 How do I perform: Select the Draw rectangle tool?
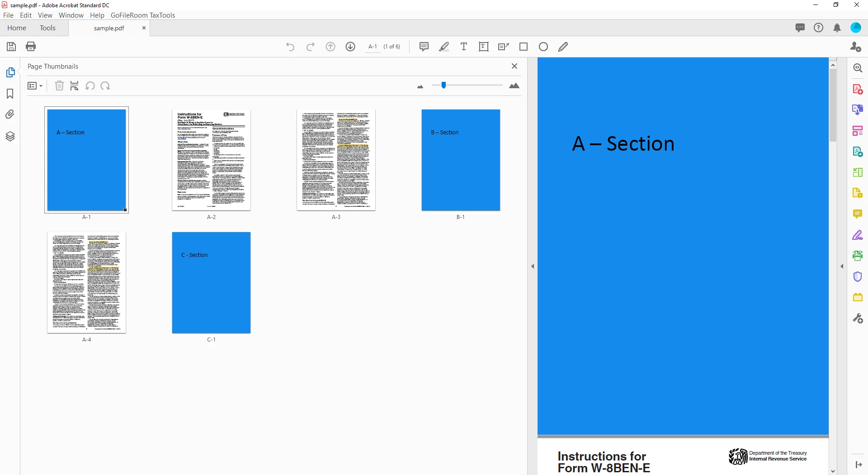pyautogui.click(x=524, y=47)
